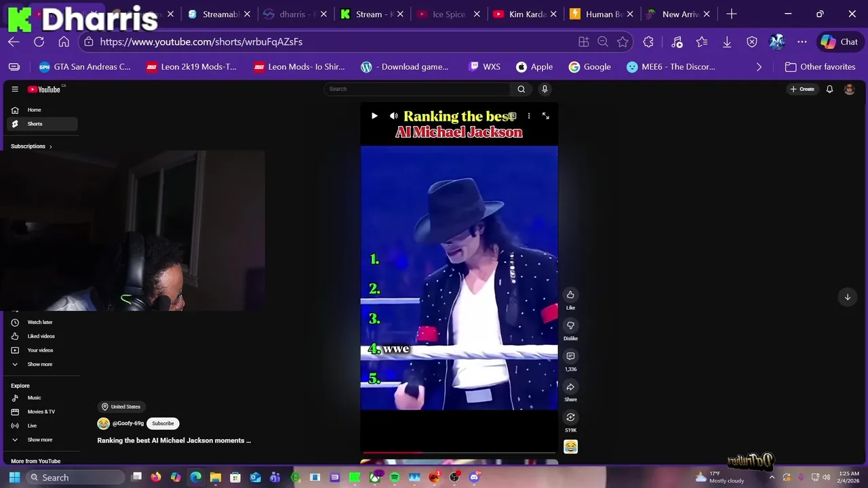868x488 pixels.
Task: Click the YouTube search magnifier button
Action: (521, 89)
